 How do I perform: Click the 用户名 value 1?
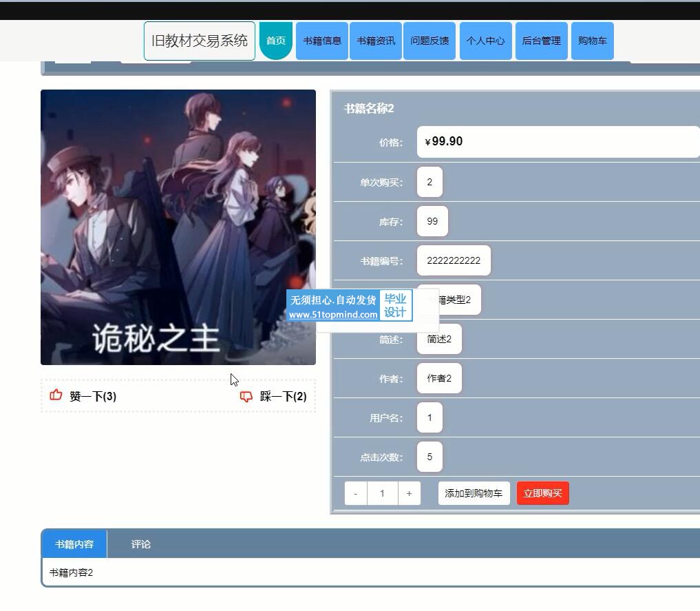429,417
